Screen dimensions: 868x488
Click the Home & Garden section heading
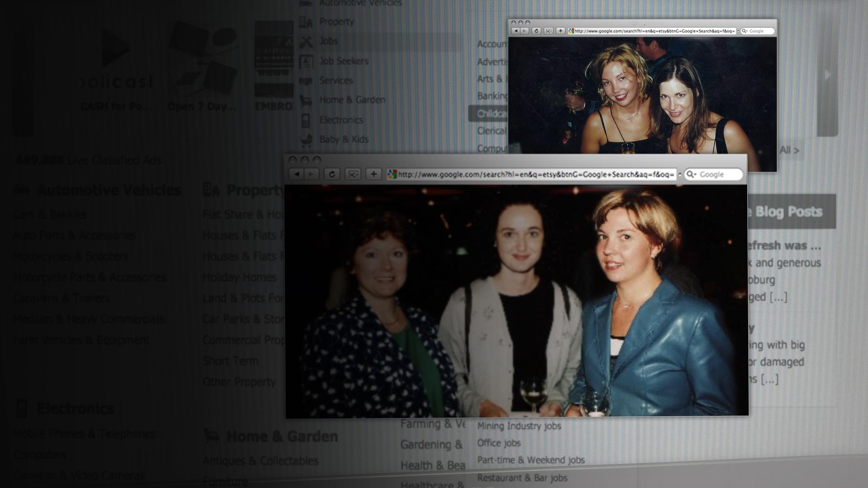click(x=282, y=436)
